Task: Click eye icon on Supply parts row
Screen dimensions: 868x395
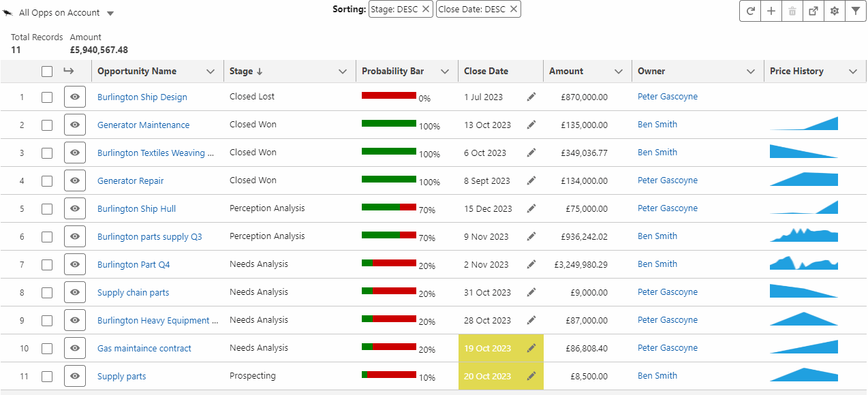Action: pyautogui.click(x=75, y=376)
